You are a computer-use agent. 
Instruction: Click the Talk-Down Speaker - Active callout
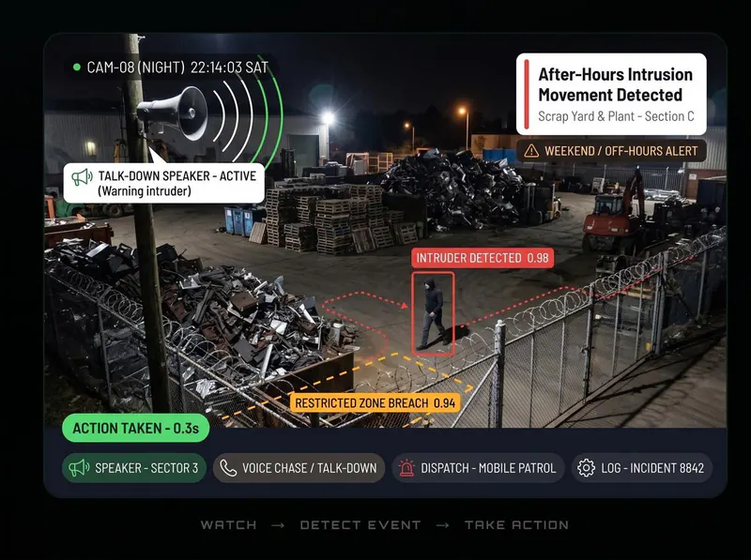[x=163, y=183]
